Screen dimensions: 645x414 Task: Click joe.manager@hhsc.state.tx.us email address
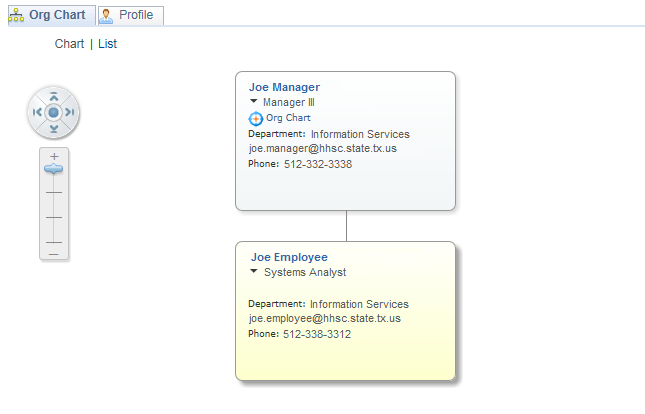tap(323, 148)
